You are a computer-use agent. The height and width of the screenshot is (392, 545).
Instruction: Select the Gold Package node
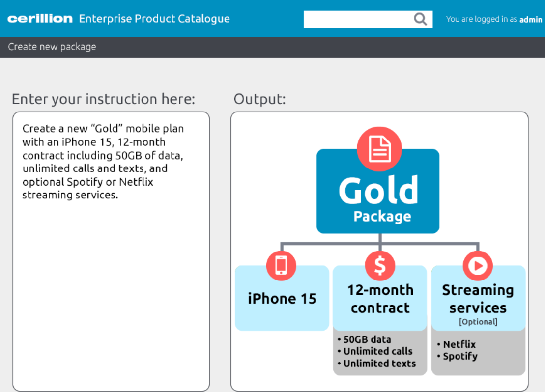pyautogui.click(x=378, y=201)
